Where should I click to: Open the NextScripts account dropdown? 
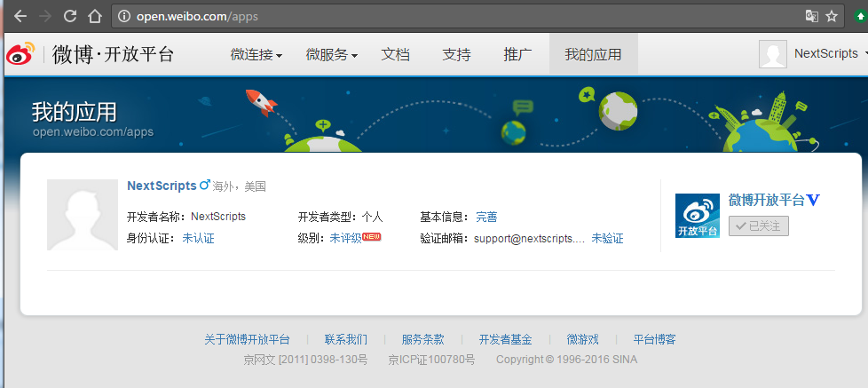tap(831, 53)
